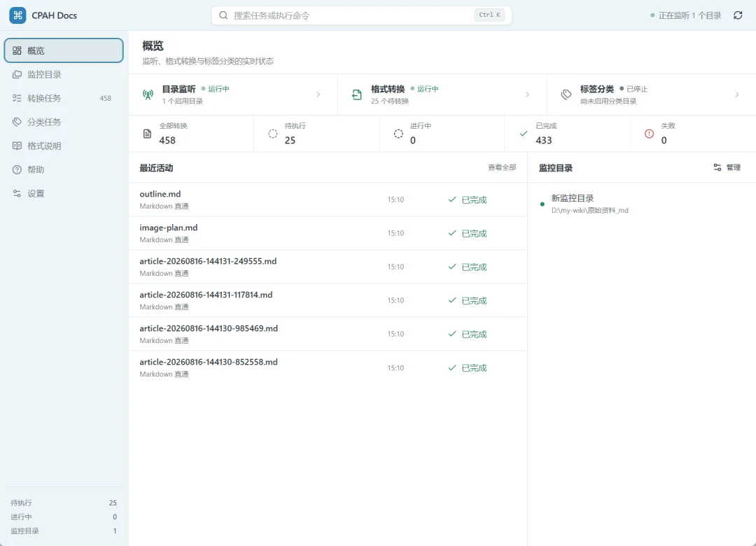Click the 帮助 question mark icon

(x=17, y=170)
